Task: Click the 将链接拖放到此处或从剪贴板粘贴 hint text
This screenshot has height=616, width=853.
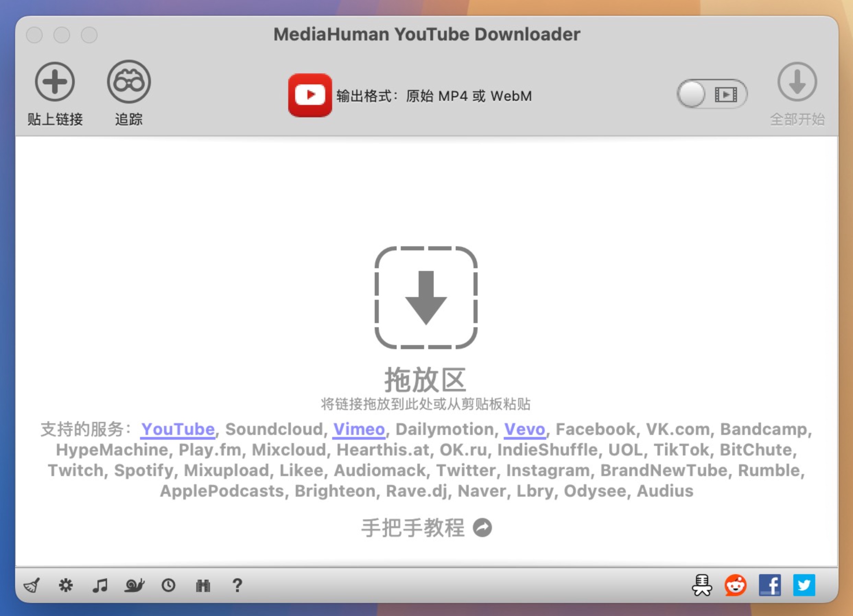Action: pos(425,404)
